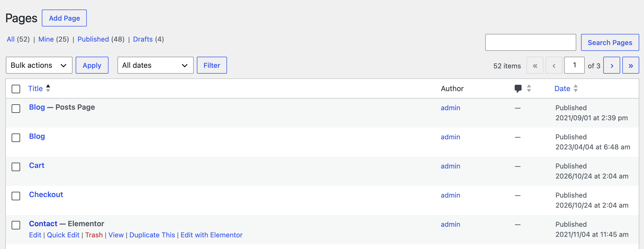Show Published (48) pages
Viewport: 644px width, 249px height.
click(x=101, y=39)
